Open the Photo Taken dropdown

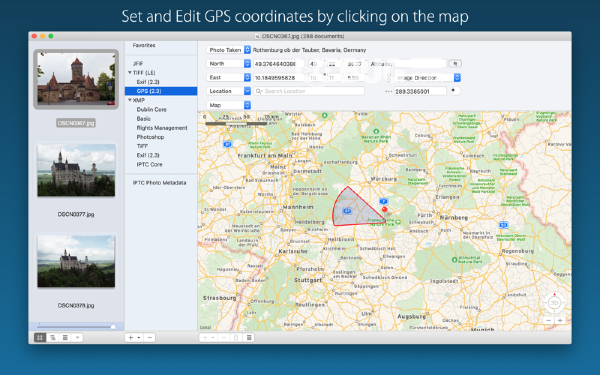228,50
